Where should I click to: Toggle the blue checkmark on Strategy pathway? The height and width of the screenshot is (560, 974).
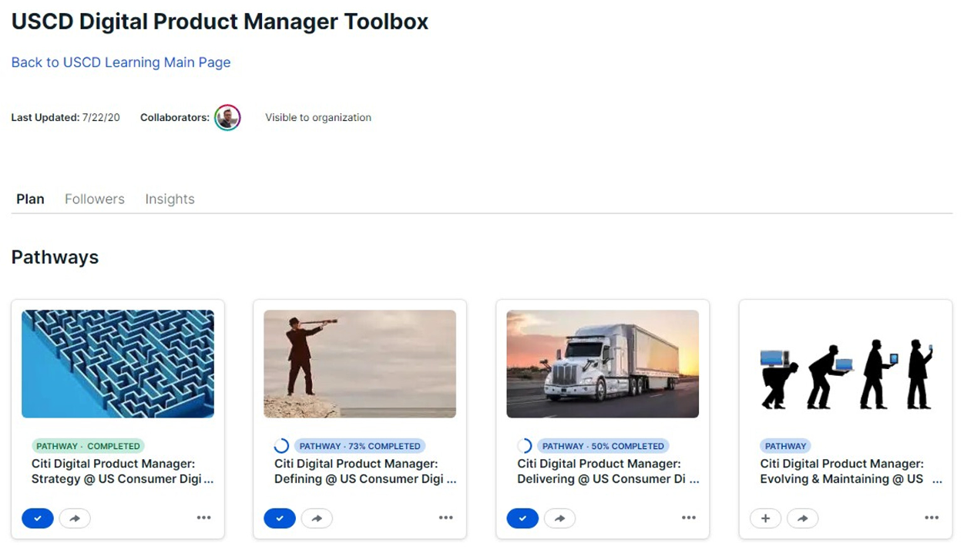pos(38,518)
